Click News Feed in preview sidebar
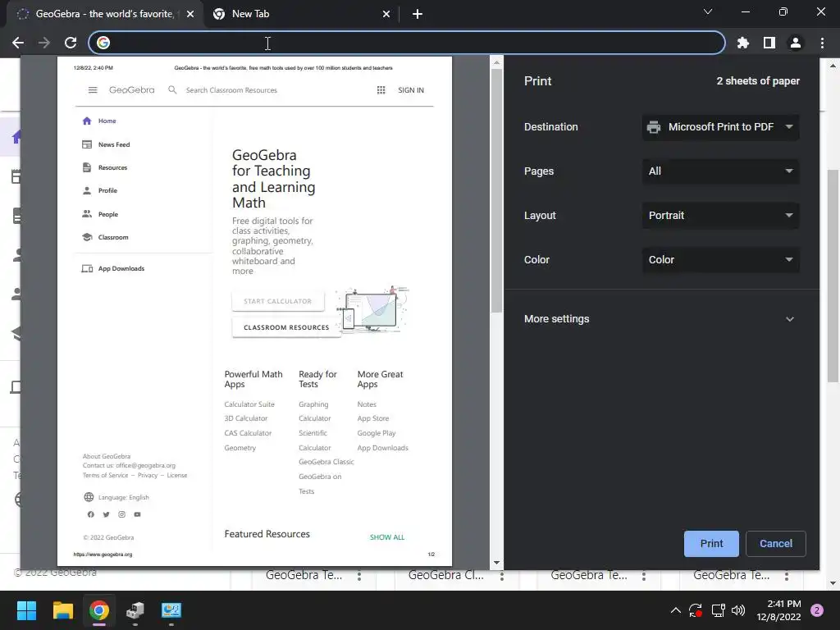The height and width of the screenshot is (630, 840). (x=106, y=144)
